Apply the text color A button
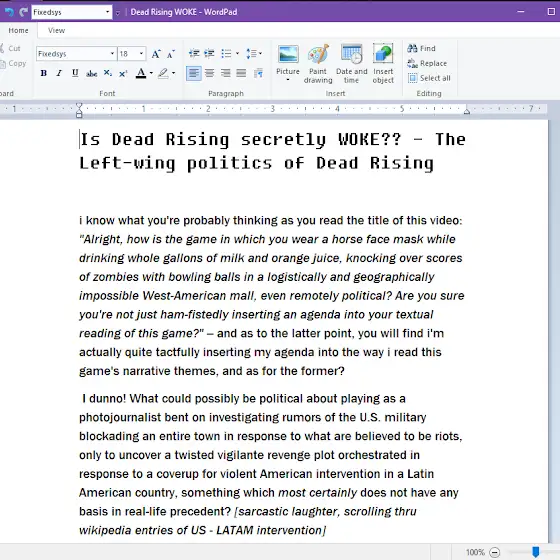Viewport: 560px width, 560px height. pyautogui.click(x=141, y=73)
